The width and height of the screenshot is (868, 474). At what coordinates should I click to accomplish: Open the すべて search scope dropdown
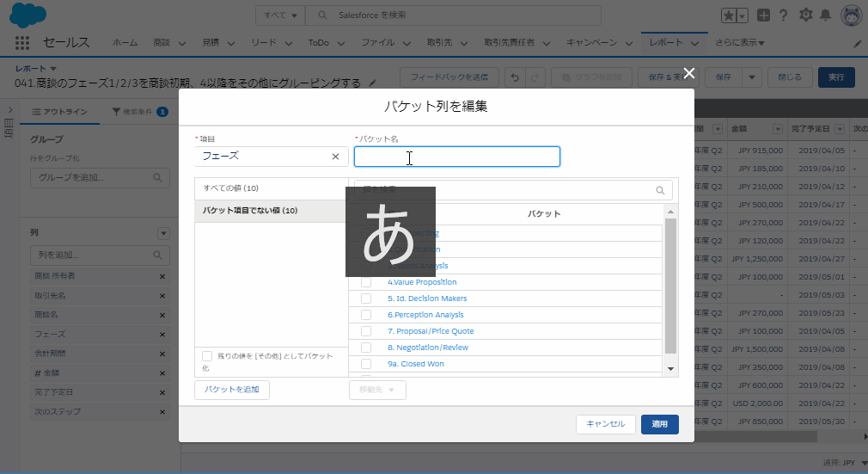(280, 15)
